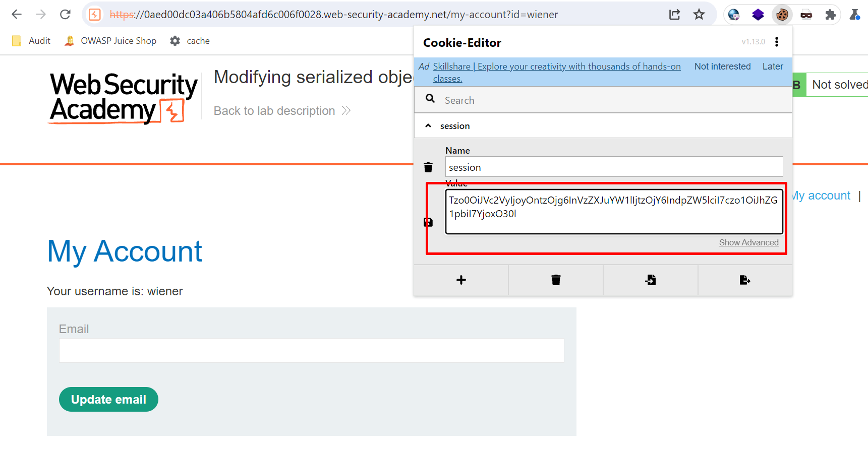Edit the cookie Name field

(614, 167)
